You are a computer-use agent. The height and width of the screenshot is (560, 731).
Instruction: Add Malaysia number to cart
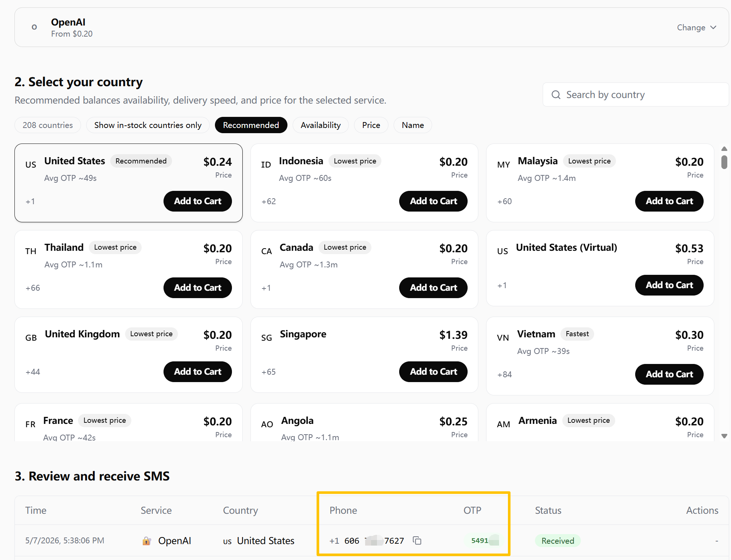tap(669, 201)
